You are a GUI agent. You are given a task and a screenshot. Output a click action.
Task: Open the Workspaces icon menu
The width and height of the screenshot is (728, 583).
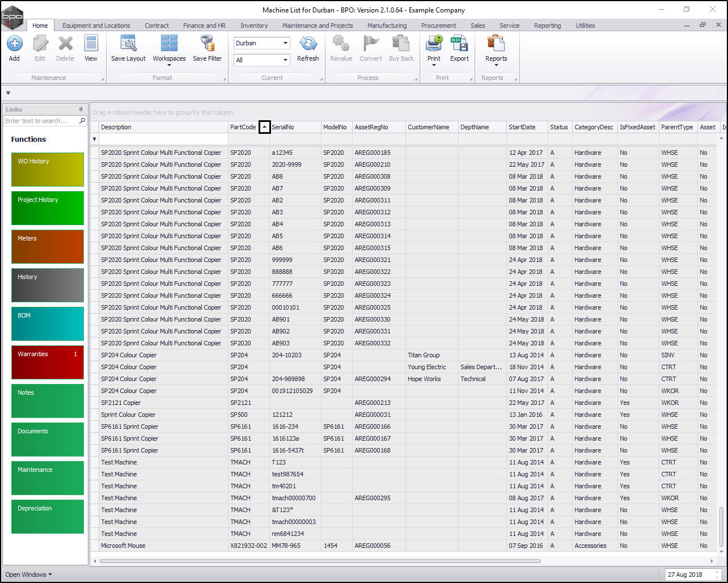pyautogui.click(x=169, y=44)
